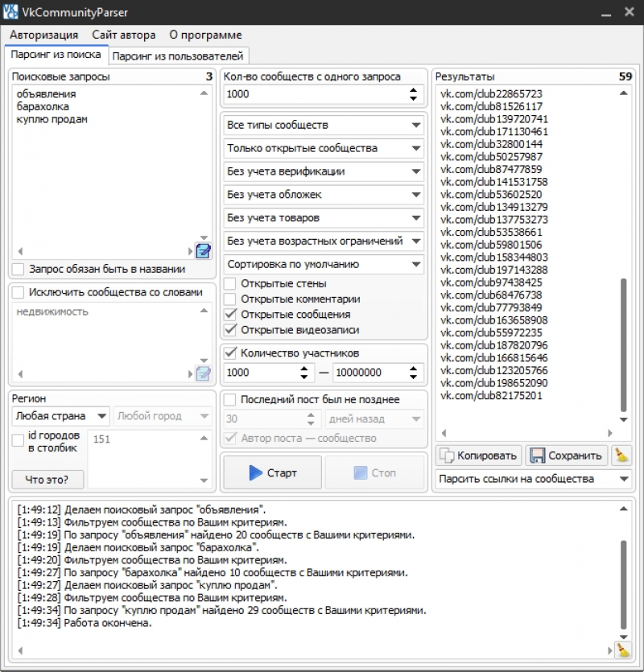Open the Авторизация menu

pos(43,35)
